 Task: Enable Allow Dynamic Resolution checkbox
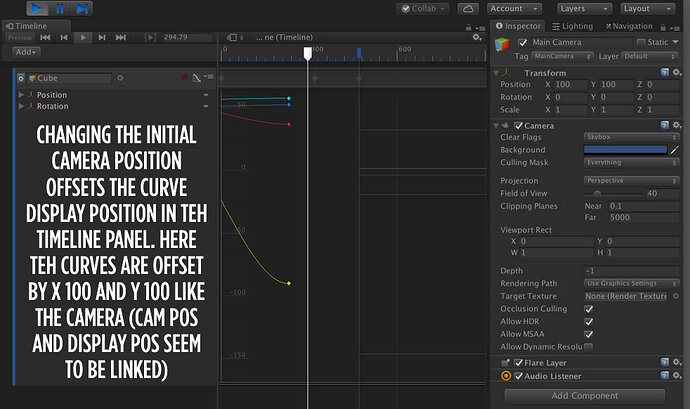tap(588, 347)
